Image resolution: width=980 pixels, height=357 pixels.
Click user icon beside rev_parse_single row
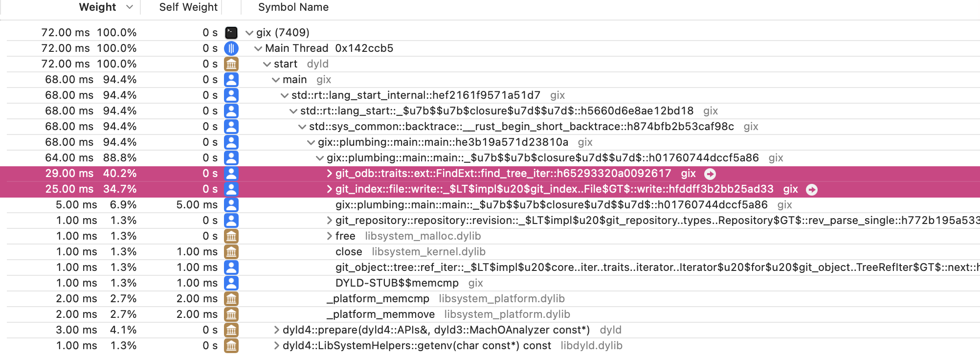pyautogui.click(x=231, y=221)
